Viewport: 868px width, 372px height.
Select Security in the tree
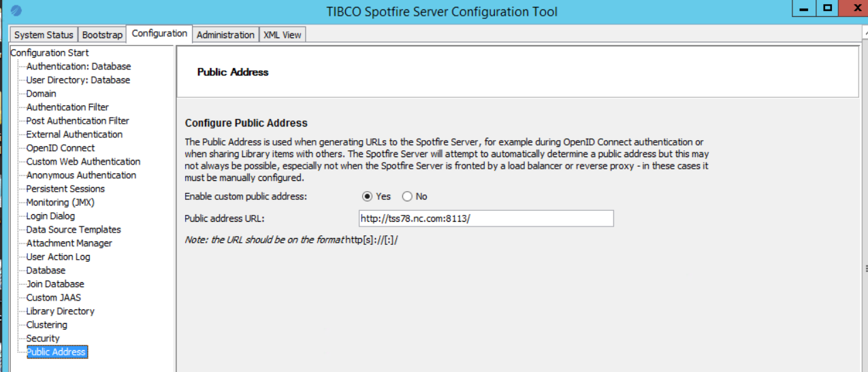(43, 339)
